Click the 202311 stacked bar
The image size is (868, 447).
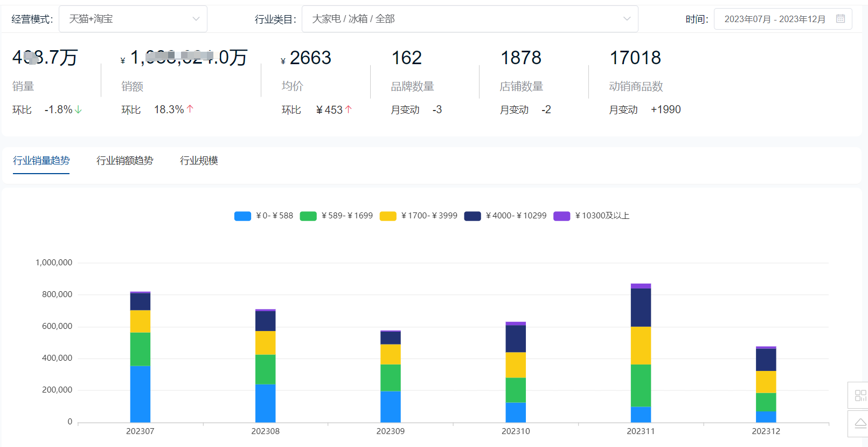point(641,353)
